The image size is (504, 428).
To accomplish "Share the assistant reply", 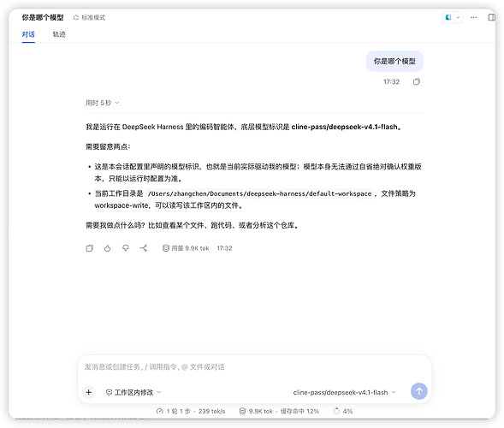I will 144,248.
